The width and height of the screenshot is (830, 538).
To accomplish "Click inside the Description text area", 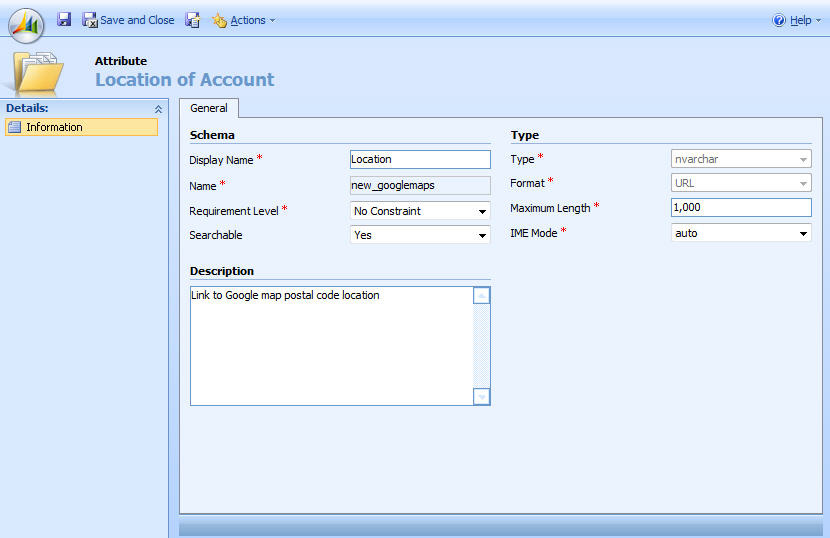I will pyautogui.click(x=330, y=345).
